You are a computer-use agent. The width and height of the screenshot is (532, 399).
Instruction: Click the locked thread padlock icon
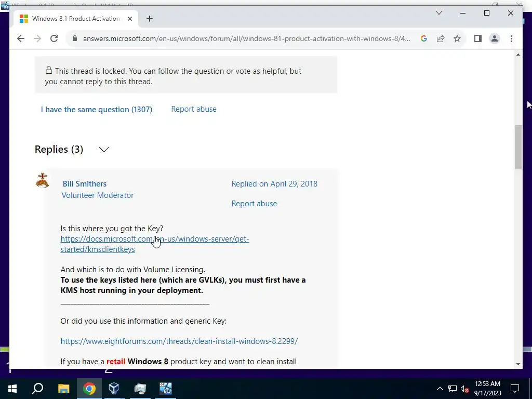[49, 70]
